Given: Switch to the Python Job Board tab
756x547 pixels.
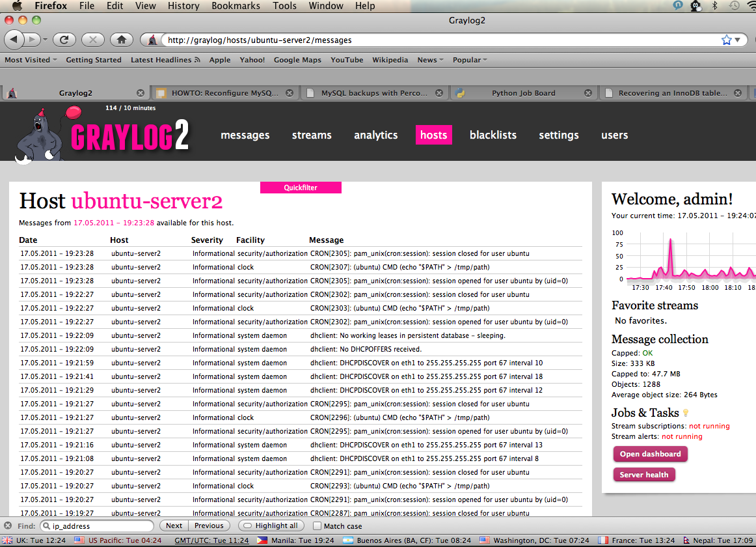Looking at the screenshot, I should (524, 93).
